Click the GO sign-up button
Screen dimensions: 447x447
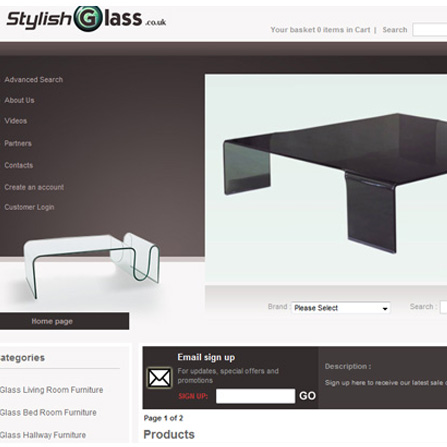pyautogui.click(x=307, y=396)
